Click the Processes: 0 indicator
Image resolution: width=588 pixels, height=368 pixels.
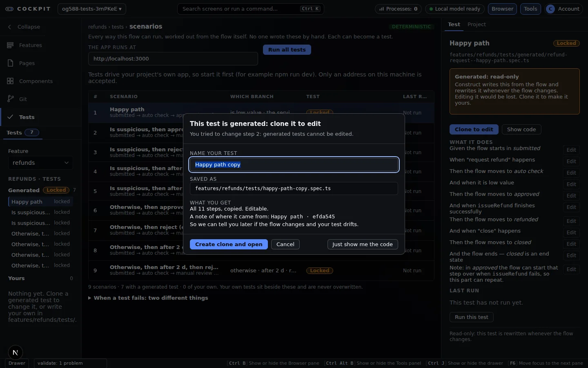point(398,9)
